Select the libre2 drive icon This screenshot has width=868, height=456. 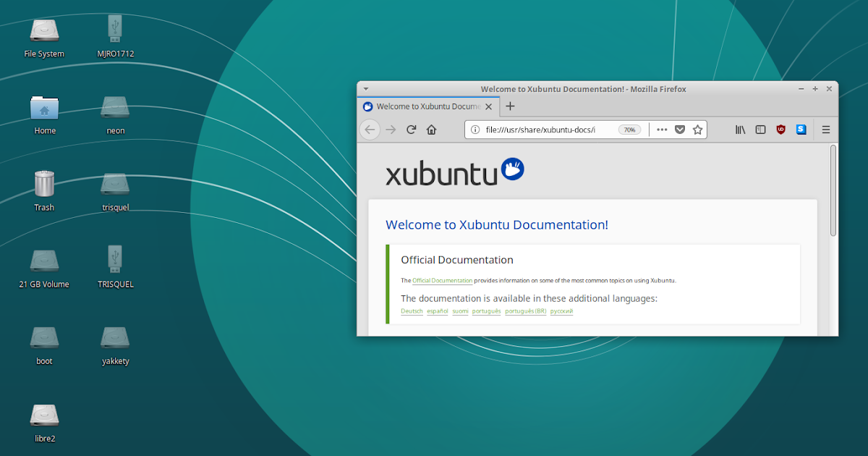point(44,415)
